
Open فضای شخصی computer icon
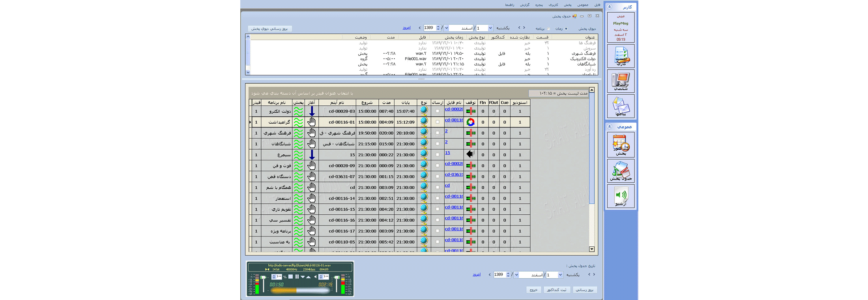(x=621, y=81)
